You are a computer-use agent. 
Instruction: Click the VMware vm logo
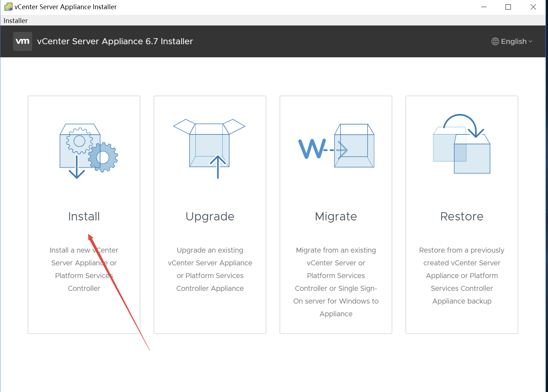click(x=23, y=41)
